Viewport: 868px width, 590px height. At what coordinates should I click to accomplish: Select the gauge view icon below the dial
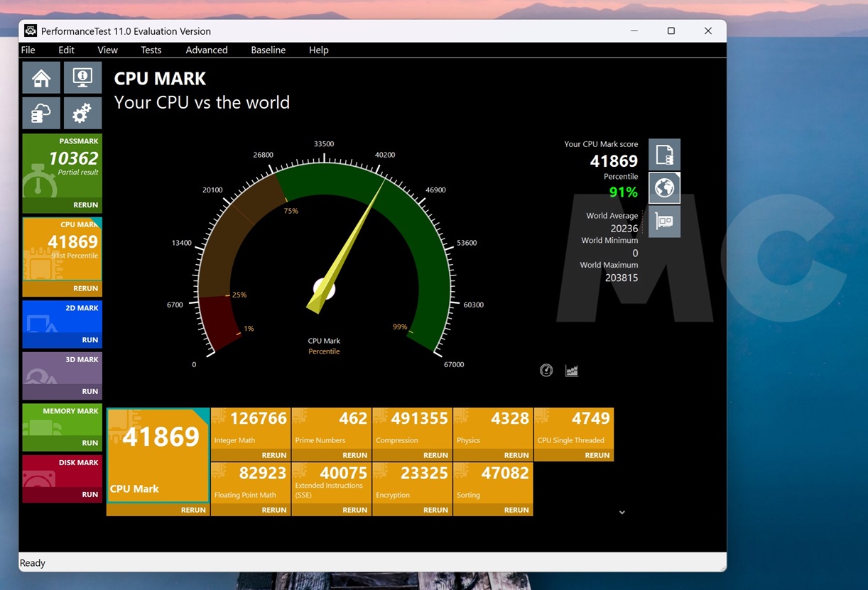point(546,370)
